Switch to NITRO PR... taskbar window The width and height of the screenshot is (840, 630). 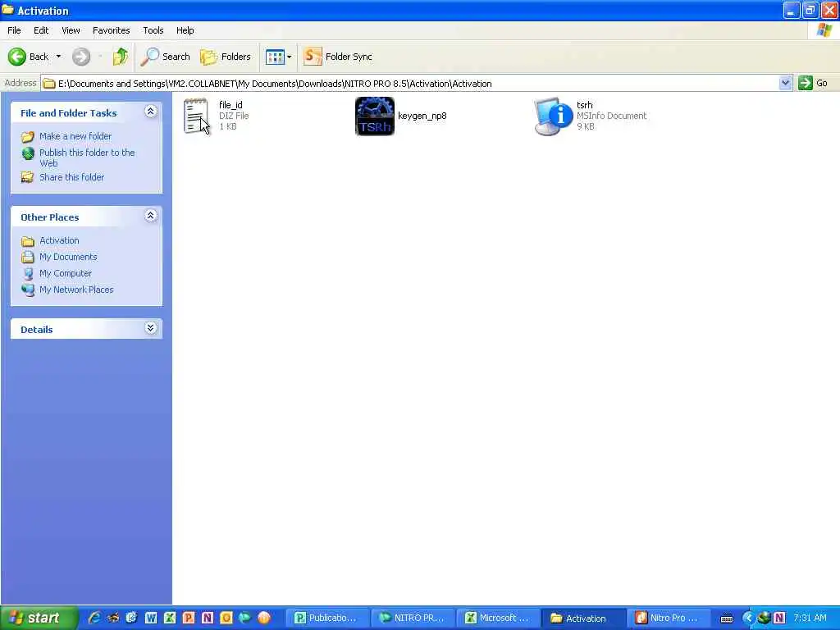tap(413, 618)
